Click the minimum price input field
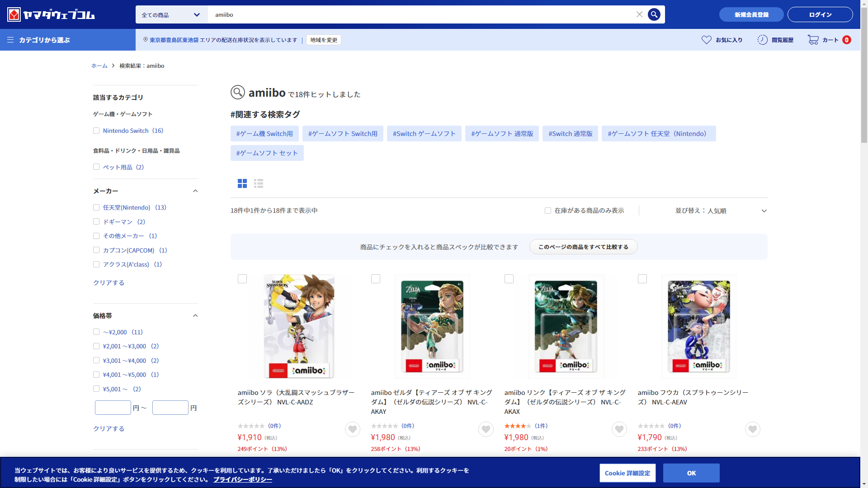This screenshot has width=868, height=488. click(x=113, y=408)
